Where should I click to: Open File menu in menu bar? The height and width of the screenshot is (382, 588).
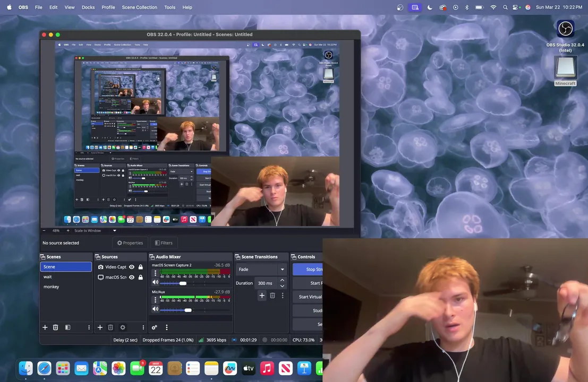[39, 7]
